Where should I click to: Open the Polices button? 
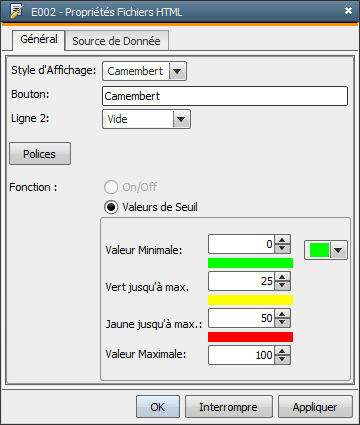(40, 154)
